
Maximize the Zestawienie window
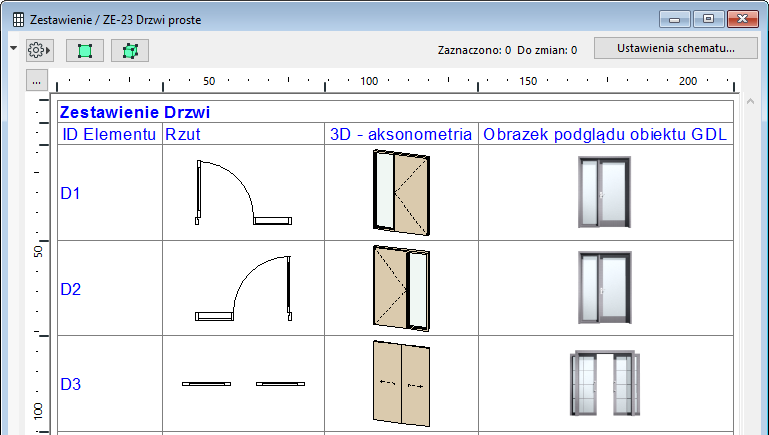pos(708,19)
